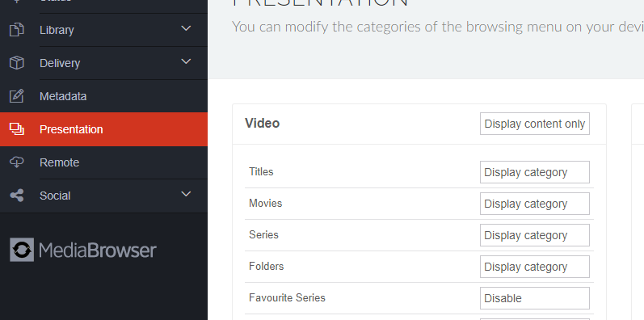644x320 pixels.
Task: Click the MediaBrowser sync logo icon
Action: [22, 250]
